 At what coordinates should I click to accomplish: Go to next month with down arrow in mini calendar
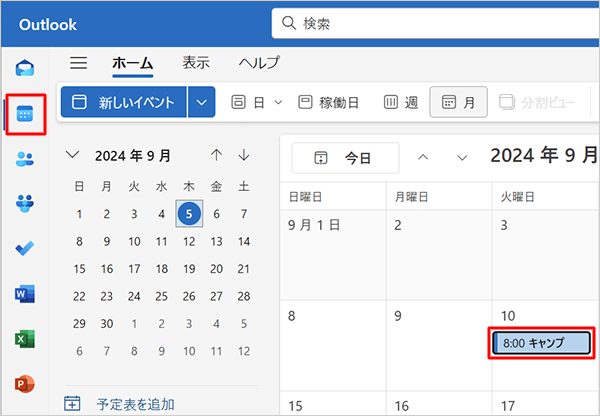[244, 155]
